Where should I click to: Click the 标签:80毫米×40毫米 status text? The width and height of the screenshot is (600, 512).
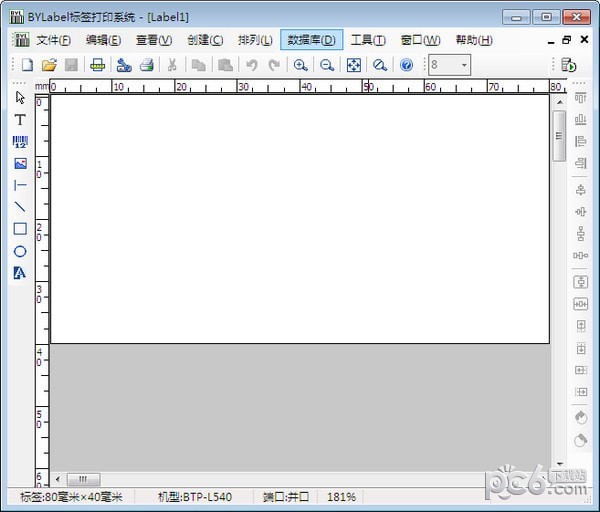(x=71, y=497)
